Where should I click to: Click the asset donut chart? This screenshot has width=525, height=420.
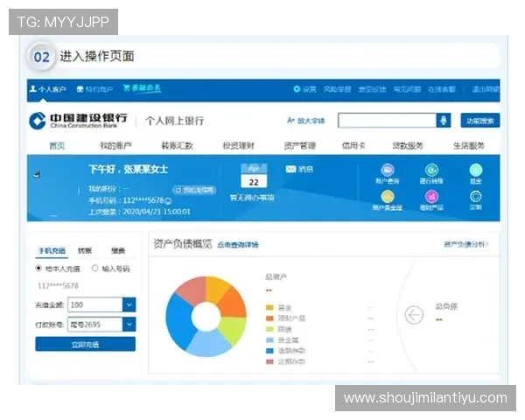click(206, 317)
